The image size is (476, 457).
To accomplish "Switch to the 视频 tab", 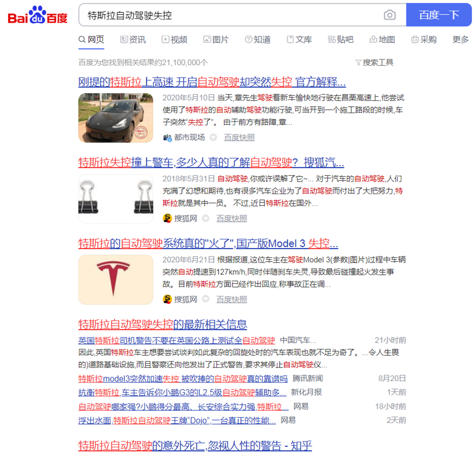I will pyautogui.click(x=175, y=40).
